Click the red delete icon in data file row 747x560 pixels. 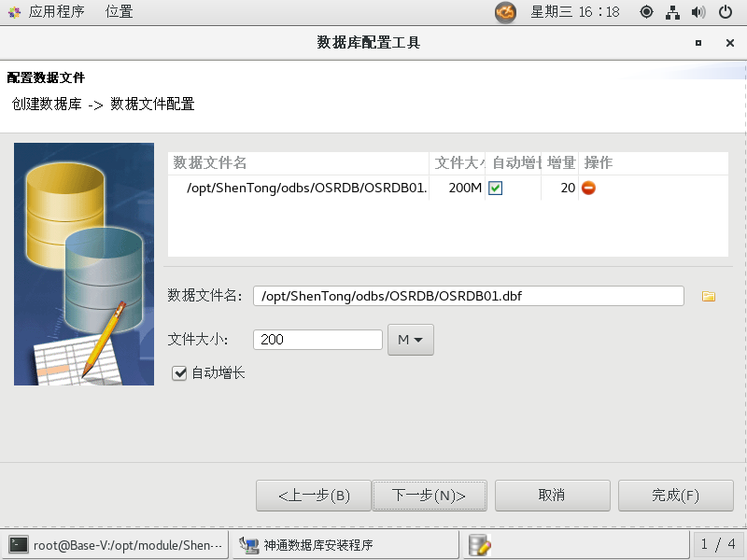coord(588,188)
